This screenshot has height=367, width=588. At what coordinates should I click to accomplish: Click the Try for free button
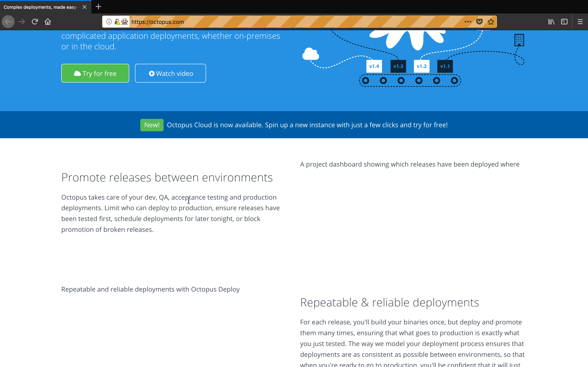pyautogui.click(x=95, y=73)
